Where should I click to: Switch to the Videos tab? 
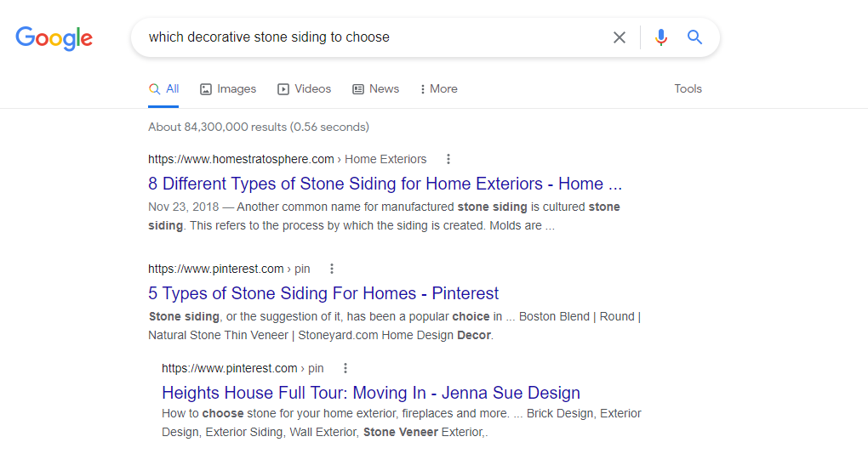304,89
